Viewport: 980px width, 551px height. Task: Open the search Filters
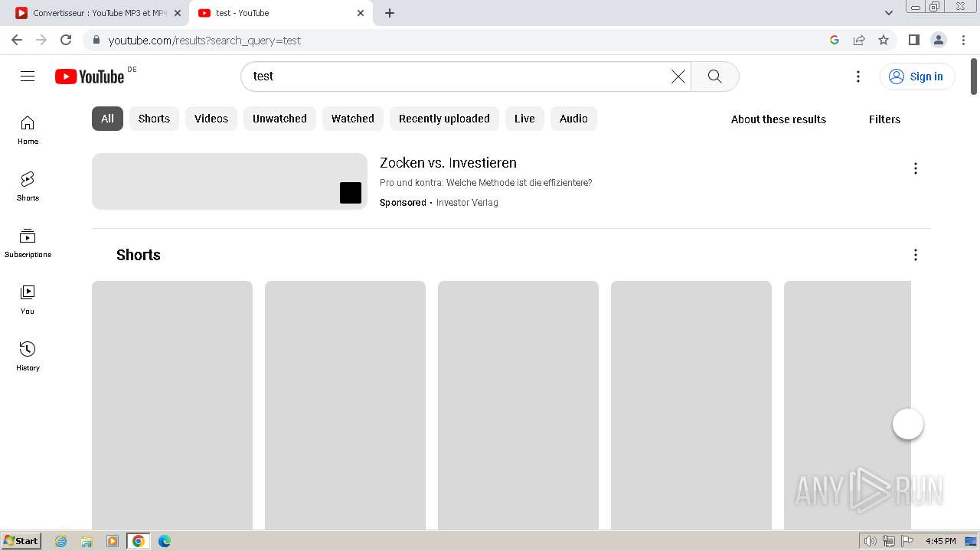tap(884, 119)
